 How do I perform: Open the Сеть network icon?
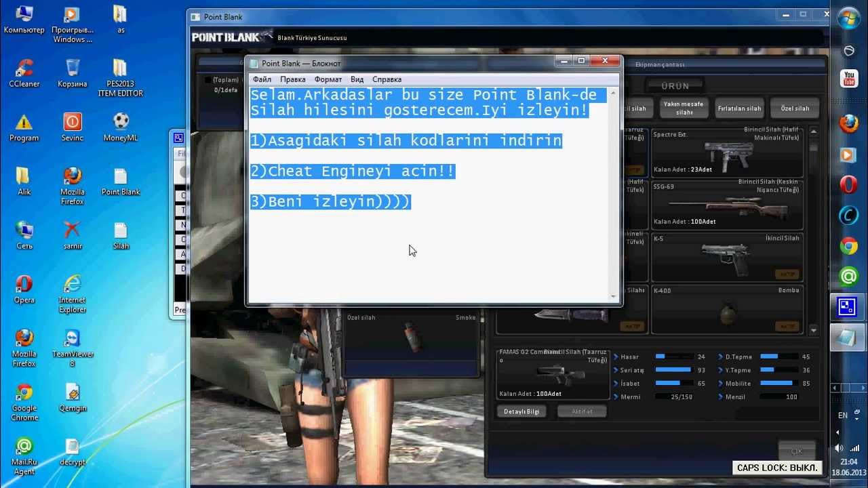tap(24, 237)
